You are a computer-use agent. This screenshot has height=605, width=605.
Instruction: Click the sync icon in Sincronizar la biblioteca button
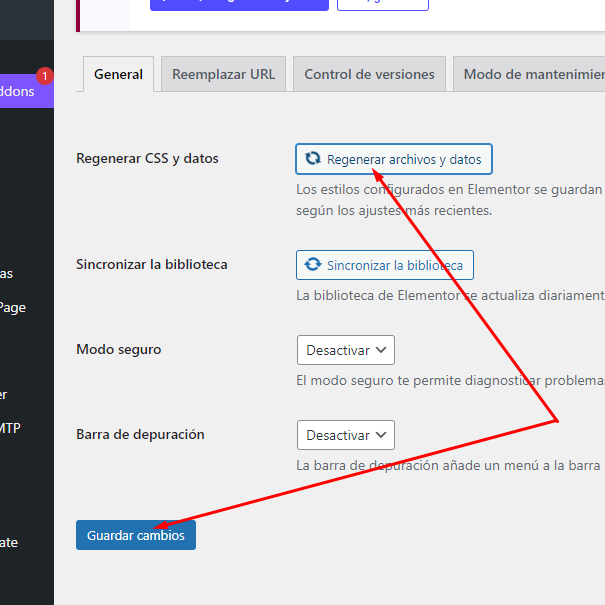pos(313,265)
